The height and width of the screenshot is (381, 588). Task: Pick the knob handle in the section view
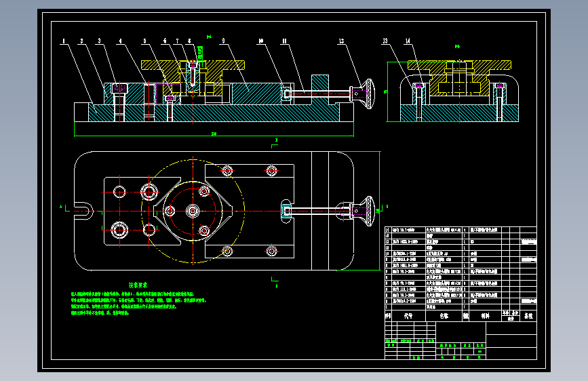[363, 94]
